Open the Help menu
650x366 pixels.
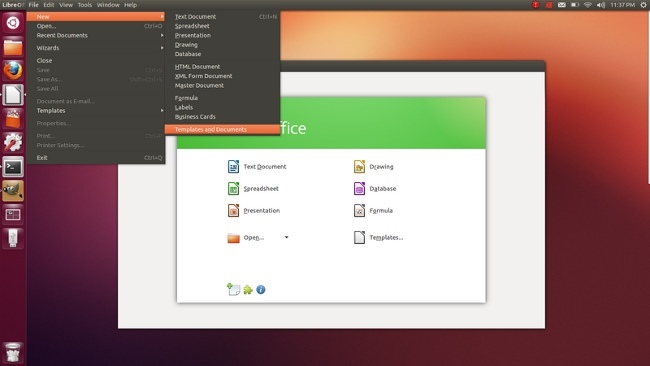pos(131,5)
